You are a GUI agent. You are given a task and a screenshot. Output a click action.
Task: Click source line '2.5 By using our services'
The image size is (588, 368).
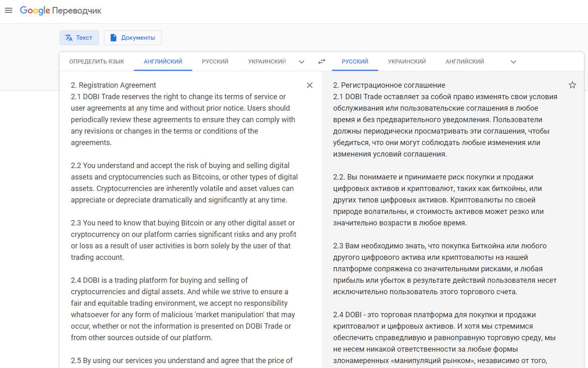pos(182,361)
